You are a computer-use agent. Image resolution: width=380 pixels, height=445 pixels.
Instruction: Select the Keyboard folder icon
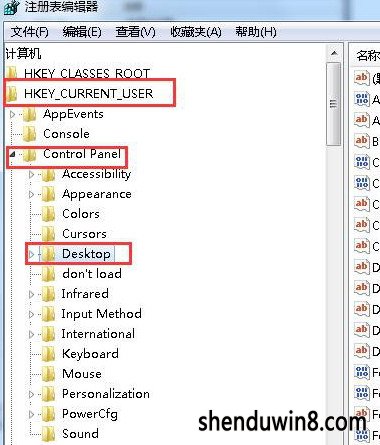[x=49, y=354]
